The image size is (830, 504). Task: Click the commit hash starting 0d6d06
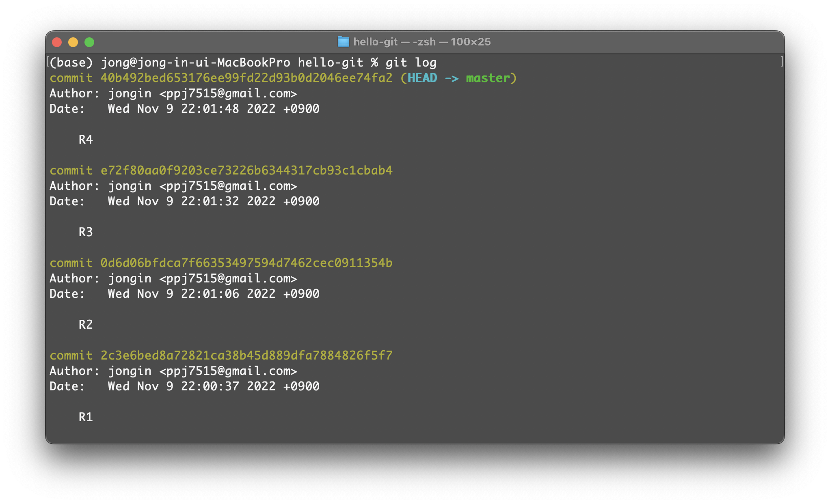click(x=246, y=263)
